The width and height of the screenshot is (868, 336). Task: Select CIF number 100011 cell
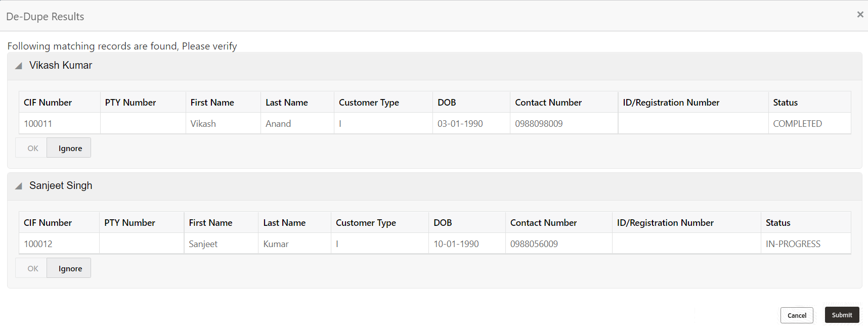(x=38, y=124)
